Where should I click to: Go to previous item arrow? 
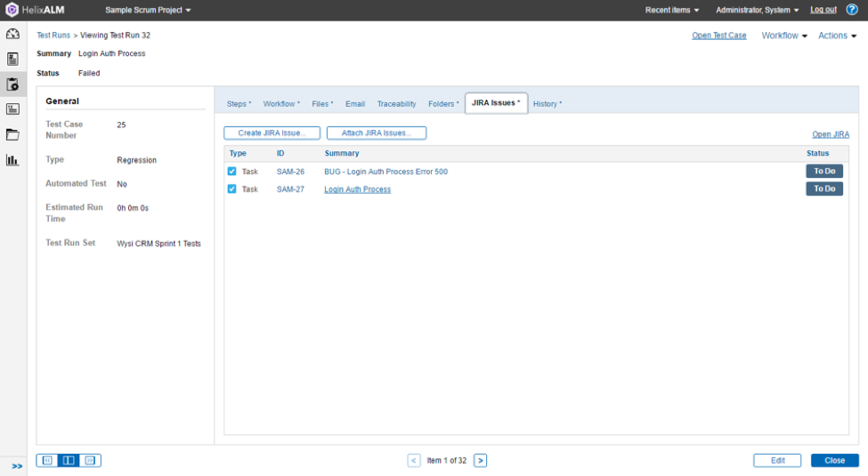[413, 461]
